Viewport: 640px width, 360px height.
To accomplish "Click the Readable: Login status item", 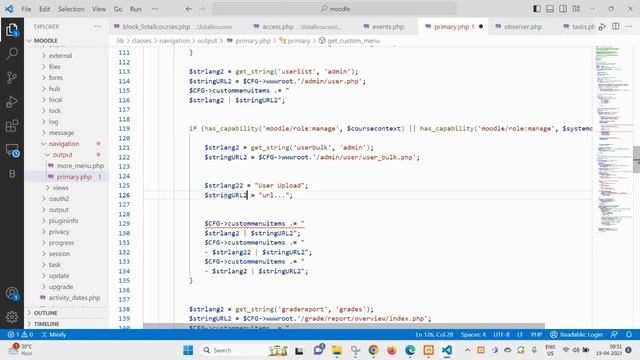I will (x=576, y=335).
